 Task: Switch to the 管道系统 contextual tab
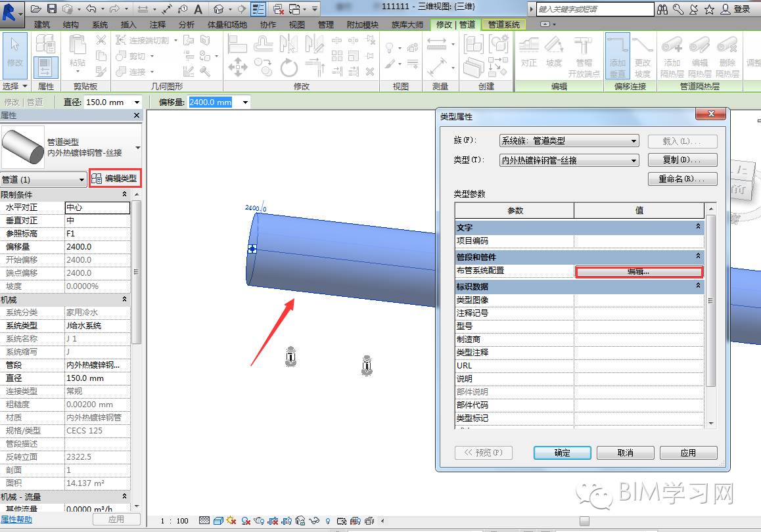pyautogui.click(x=504, y=24)
